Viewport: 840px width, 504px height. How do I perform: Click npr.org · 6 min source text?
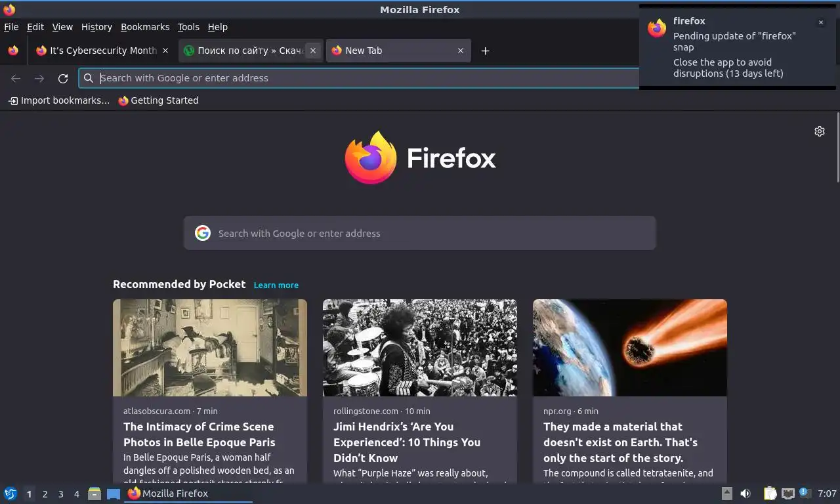(x=571, y=411)
